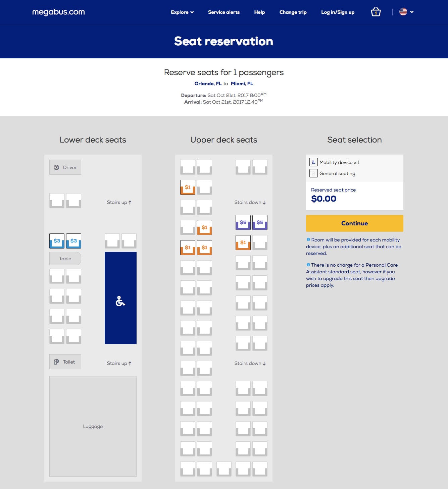Open the Explore dropdown menu
The height and width of the screenshot is (489, 448).
point(182,12)
